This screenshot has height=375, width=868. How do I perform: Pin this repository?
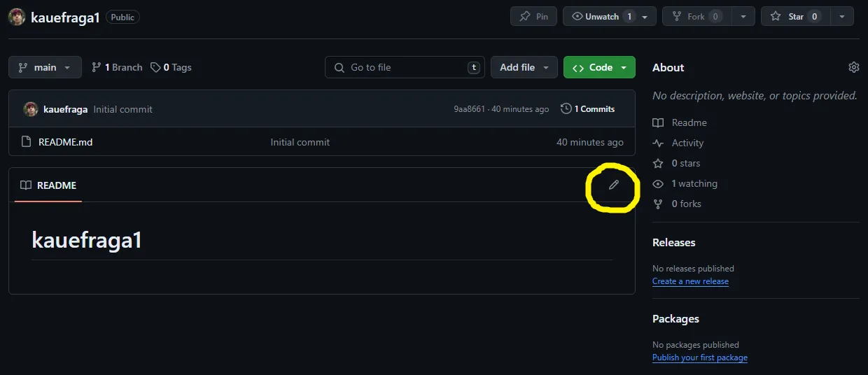pyautogui.click(x=533, y=17)
